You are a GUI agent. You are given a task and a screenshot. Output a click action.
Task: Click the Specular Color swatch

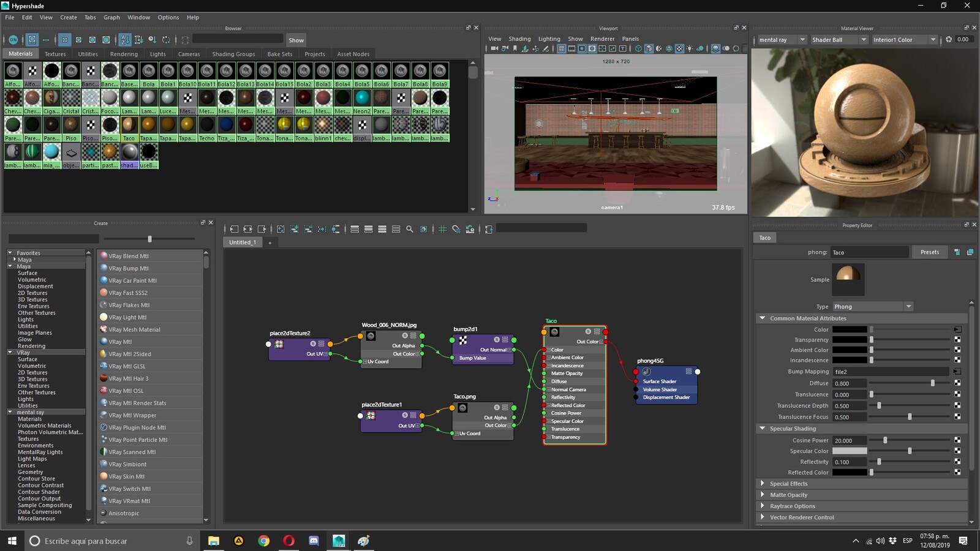pos(849,451)
